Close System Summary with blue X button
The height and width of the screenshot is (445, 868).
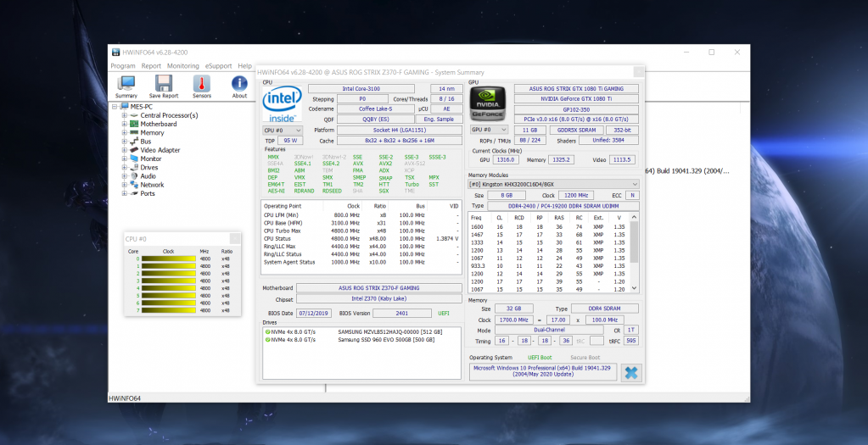(x=630, y=373)
